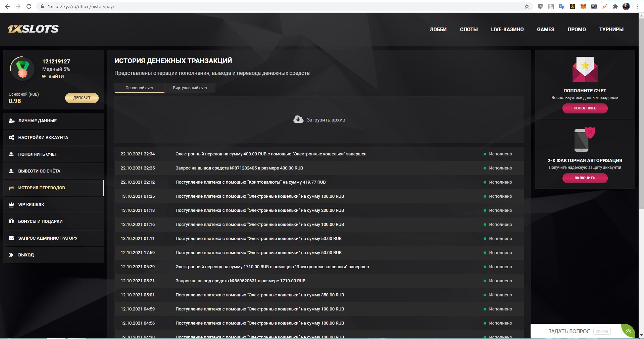The height and width of the screenshot is (339, 644).
Task: Click the balance value 0.98
Action: pos(15,101)
